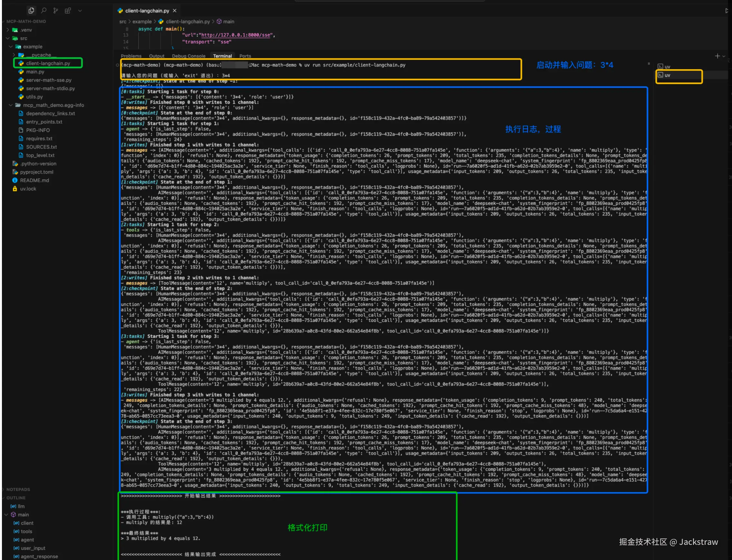Viewport: 732px width, 560px height.
Task: Select the Explorer icon in the activity bar
Action: tap(31, 10)
